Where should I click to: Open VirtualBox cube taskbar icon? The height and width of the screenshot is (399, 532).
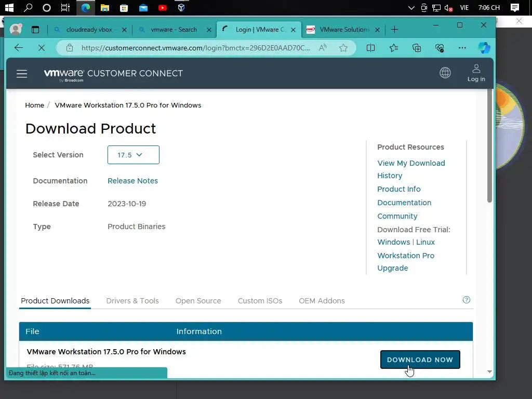[181, 7]
